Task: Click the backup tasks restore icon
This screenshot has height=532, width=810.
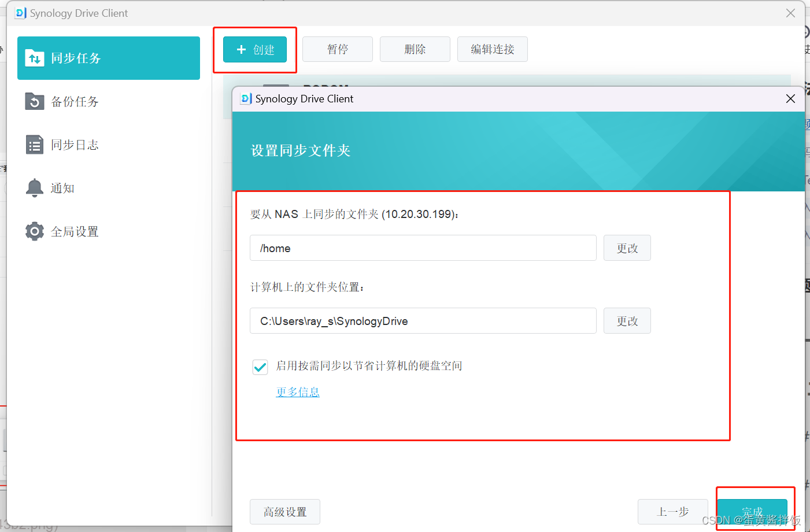Action: coord(35,102)
